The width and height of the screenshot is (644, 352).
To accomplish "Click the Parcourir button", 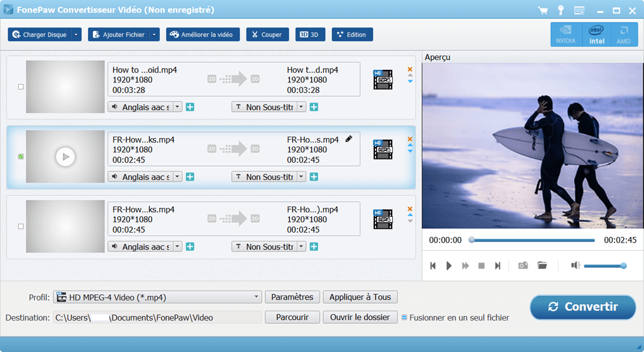I will (292, 317).
